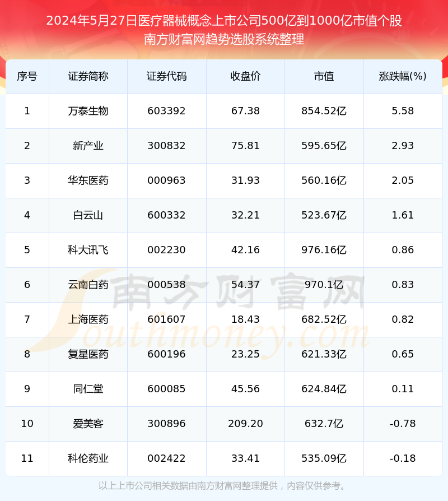This screenshot has height=501, width=448.
Task: Select stock name 科伦药业
Action: [x=88, y=458]
